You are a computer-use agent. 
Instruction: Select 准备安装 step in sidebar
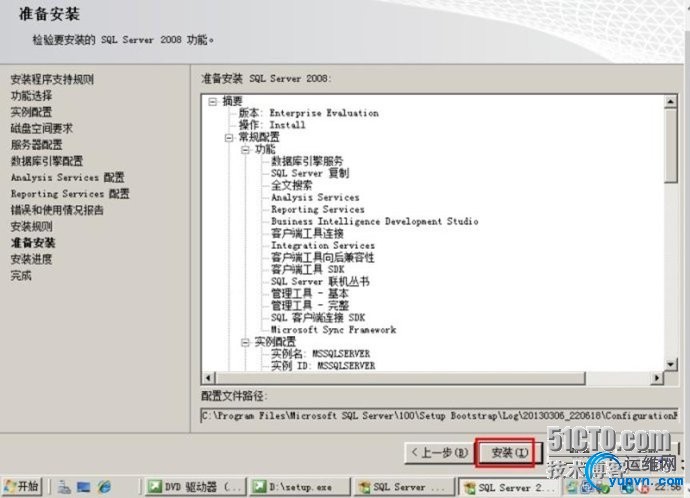[33, 243]
